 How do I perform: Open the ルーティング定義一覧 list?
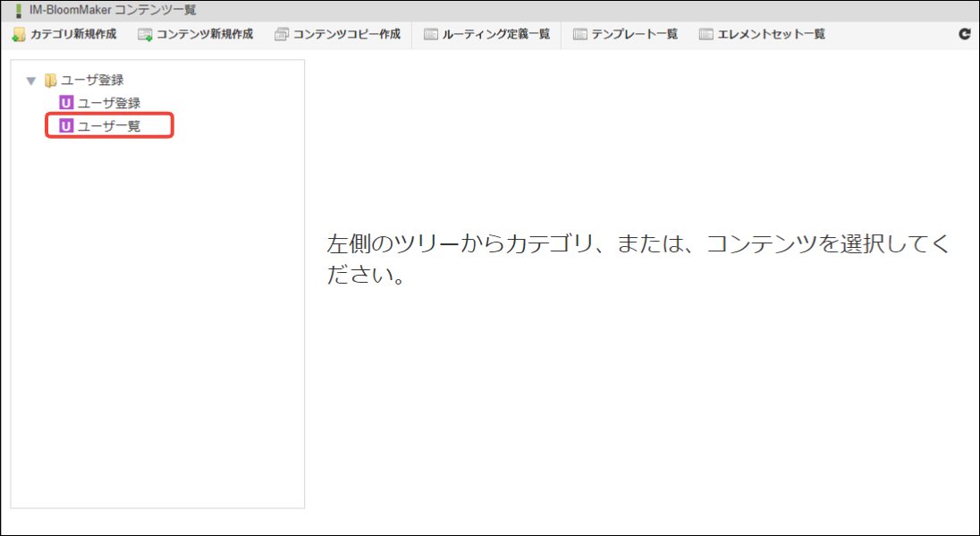[x=487, y=34]
